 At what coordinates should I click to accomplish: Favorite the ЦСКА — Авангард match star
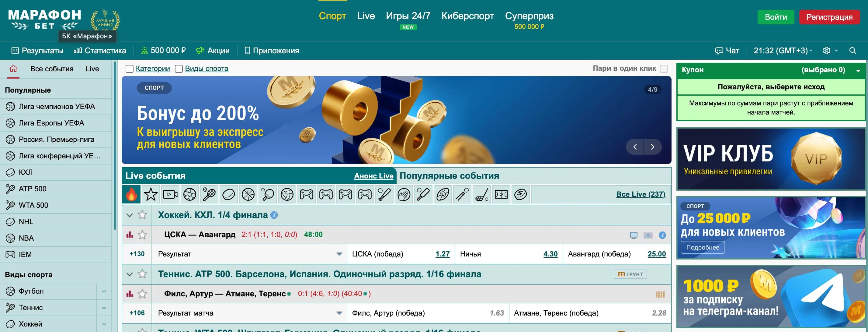143,235
